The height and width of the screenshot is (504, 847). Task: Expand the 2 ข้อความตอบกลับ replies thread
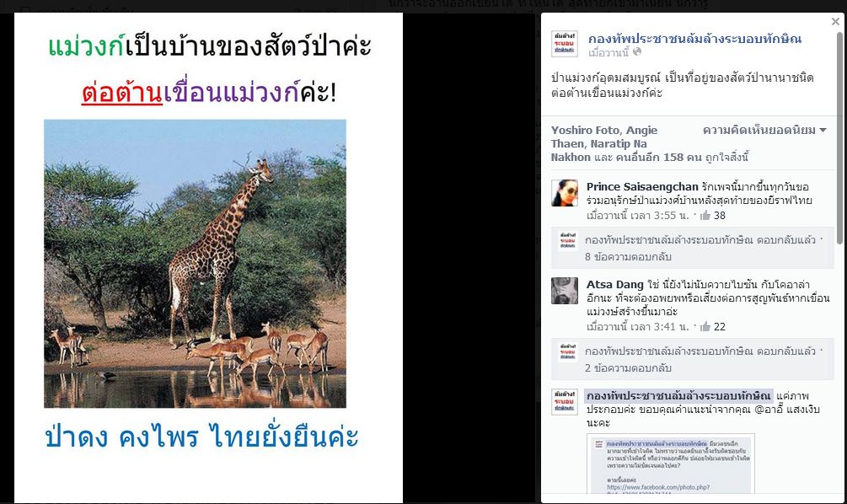click(x=628, y=368)
